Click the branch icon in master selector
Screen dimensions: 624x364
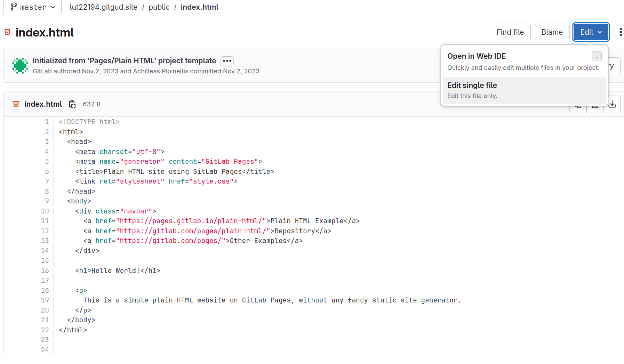pyautogui.click(x=14, y=7)
